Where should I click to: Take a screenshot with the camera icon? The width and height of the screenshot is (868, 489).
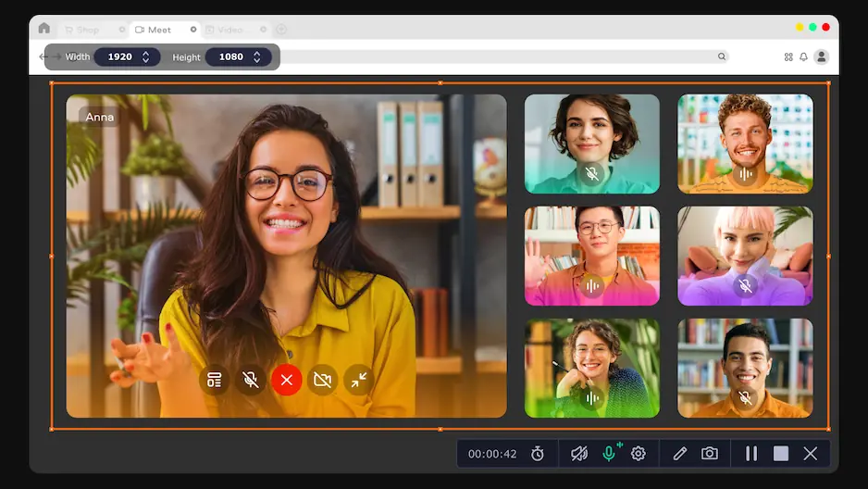coord(710,453)
